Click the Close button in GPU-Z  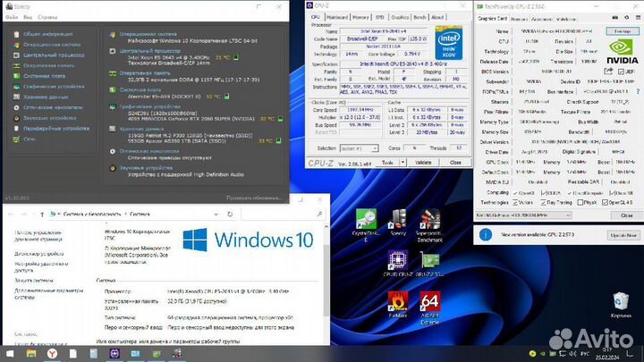click(626, 215)
